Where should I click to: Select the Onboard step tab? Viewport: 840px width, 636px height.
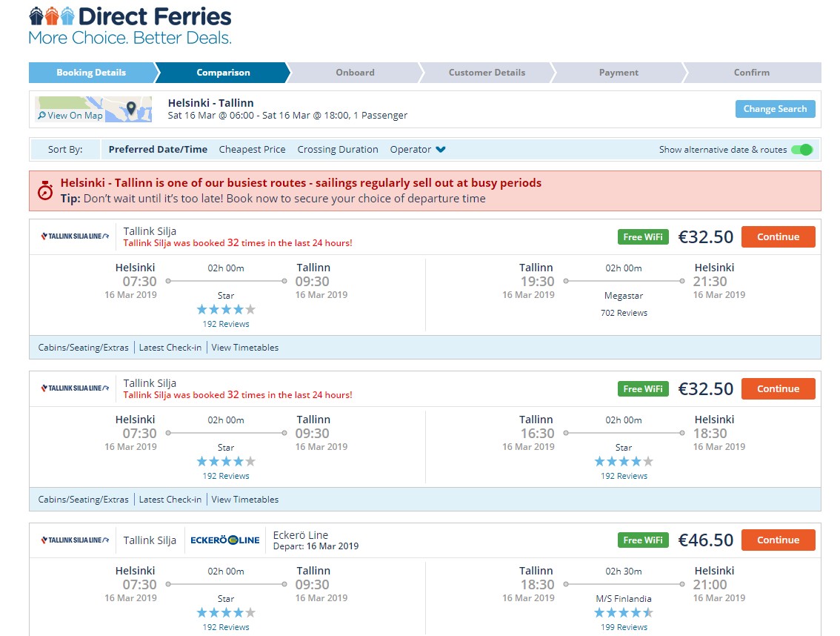pyautogui.click(x=355, y=73)
